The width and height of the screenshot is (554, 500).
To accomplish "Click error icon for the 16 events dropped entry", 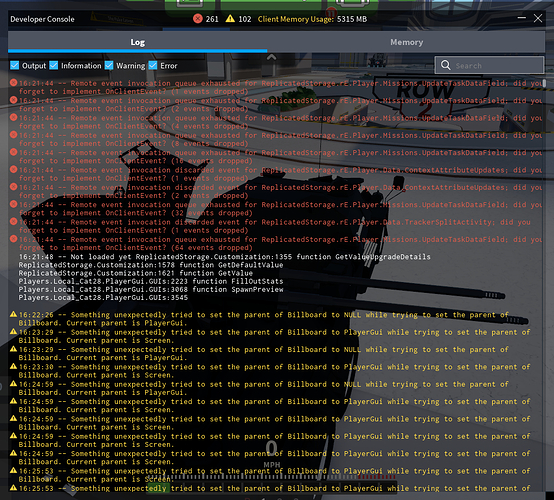I will point(13,152).
